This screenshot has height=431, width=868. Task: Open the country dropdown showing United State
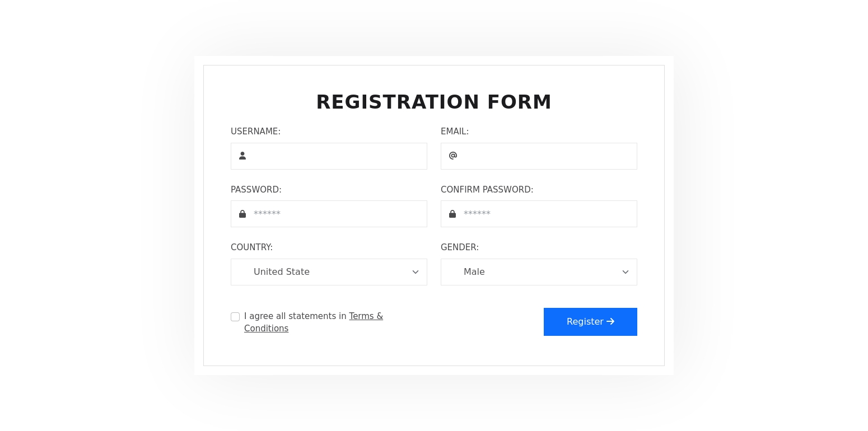(329, 272)
